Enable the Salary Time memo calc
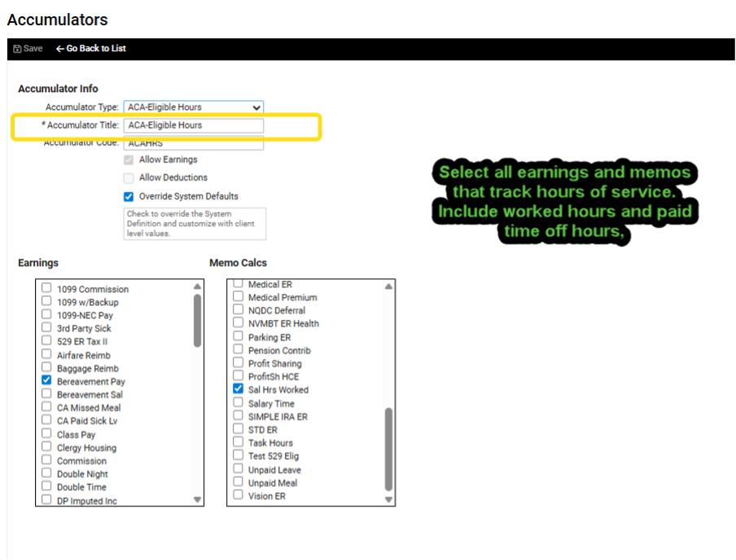Image resolution: width=736 pixels, height=560 pixels. (239, 403)
